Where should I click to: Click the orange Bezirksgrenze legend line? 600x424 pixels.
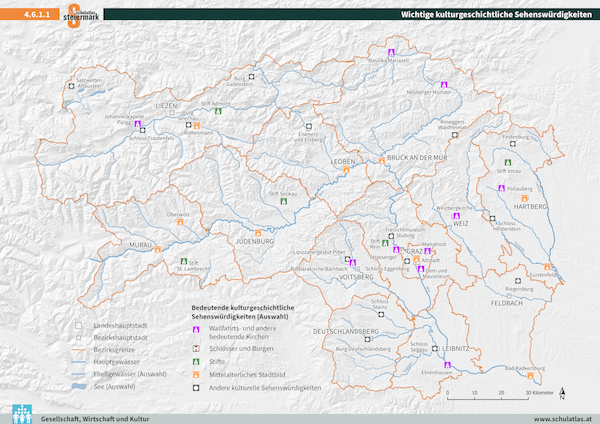coord(79,350)
